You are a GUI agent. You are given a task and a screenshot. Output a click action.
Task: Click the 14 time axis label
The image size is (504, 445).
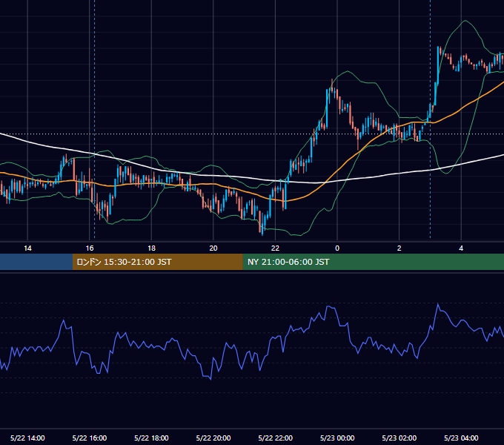[27, 248]
